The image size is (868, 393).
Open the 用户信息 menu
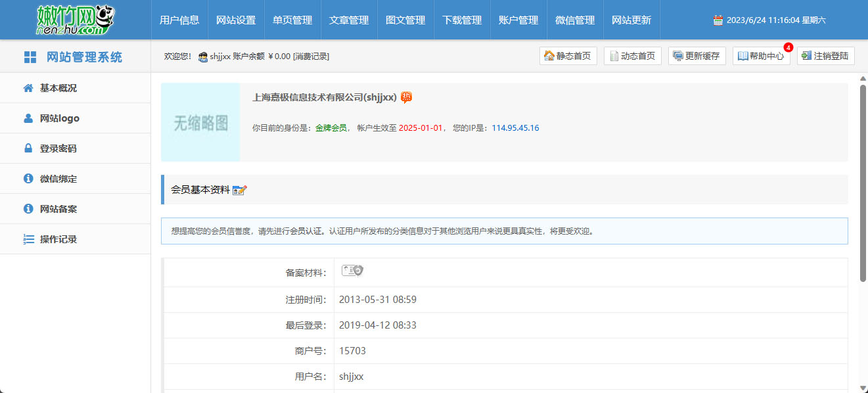[179, 20]
